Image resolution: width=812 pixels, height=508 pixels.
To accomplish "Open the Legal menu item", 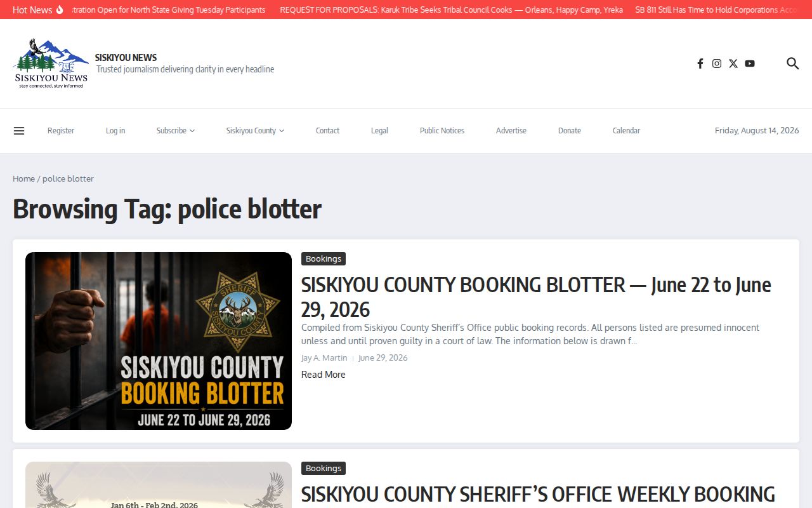I will [379, 131].
